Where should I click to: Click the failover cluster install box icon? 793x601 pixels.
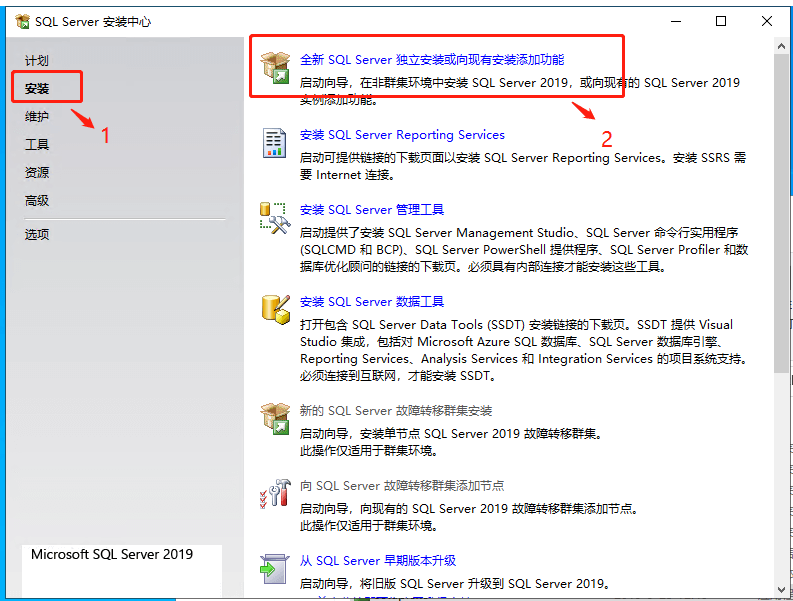275,418
